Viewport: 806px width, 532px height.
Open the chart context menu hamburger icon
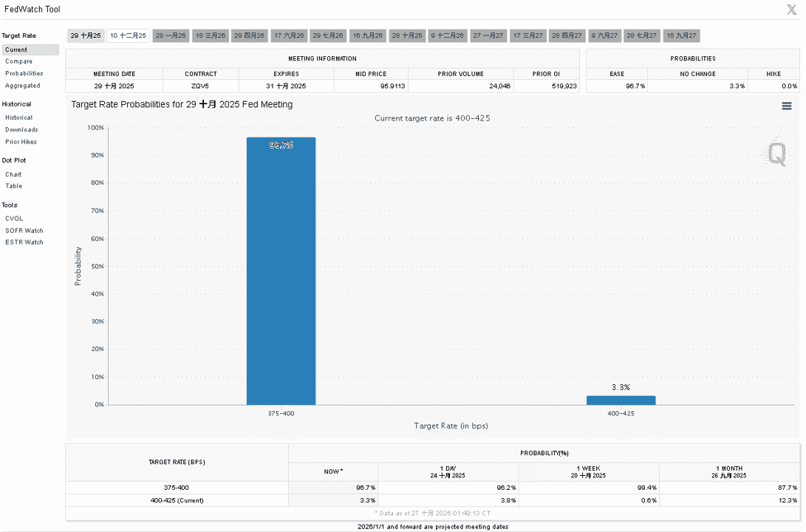click(786, 106)
